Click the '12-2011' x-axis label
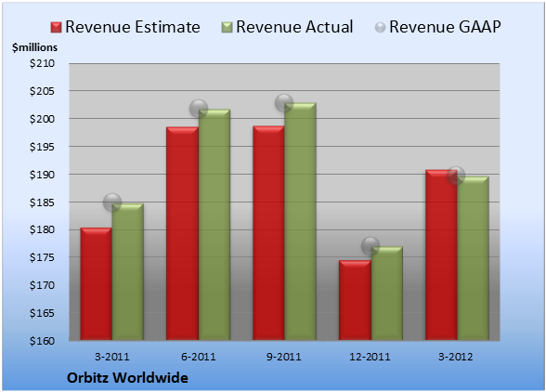The image size is (546, 392). [370, 357]
